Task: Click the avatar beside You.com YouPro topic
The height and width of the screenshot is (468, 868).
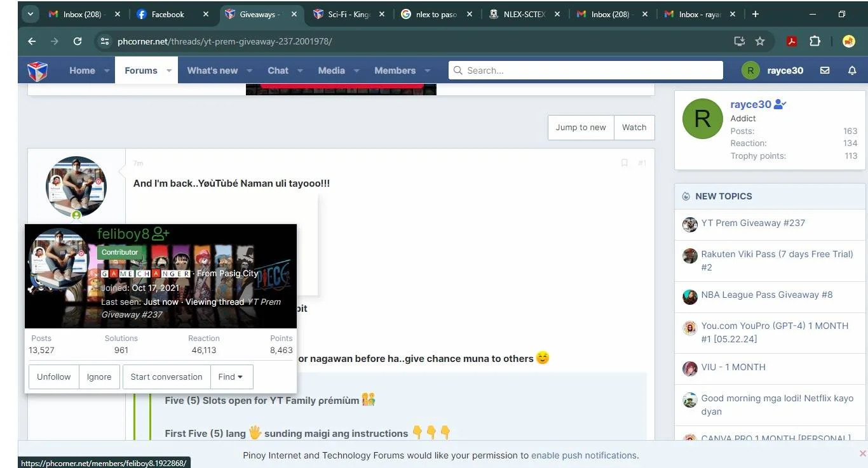Action: [x=690, y=328]
